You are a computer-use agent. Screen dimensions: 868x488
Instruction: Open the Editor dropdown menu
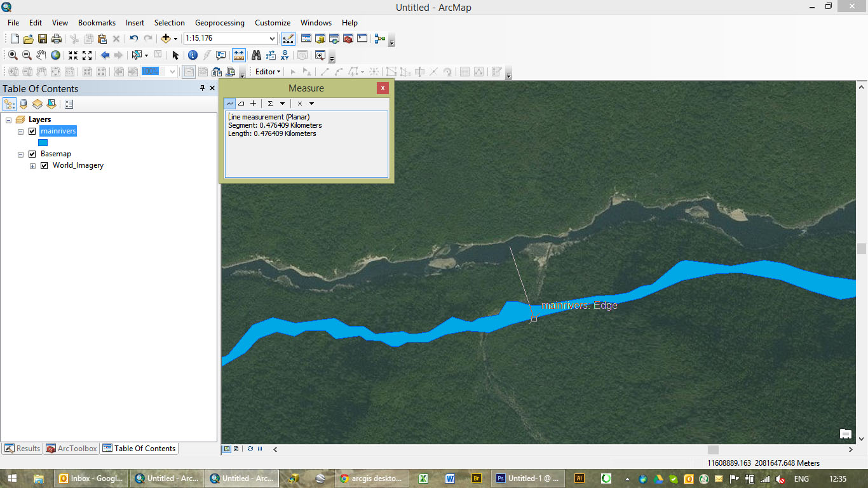point(268,72)
